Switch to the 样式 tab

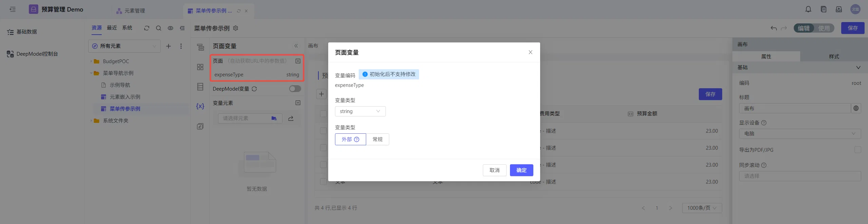pyautogui.click(x=834, y=56)
